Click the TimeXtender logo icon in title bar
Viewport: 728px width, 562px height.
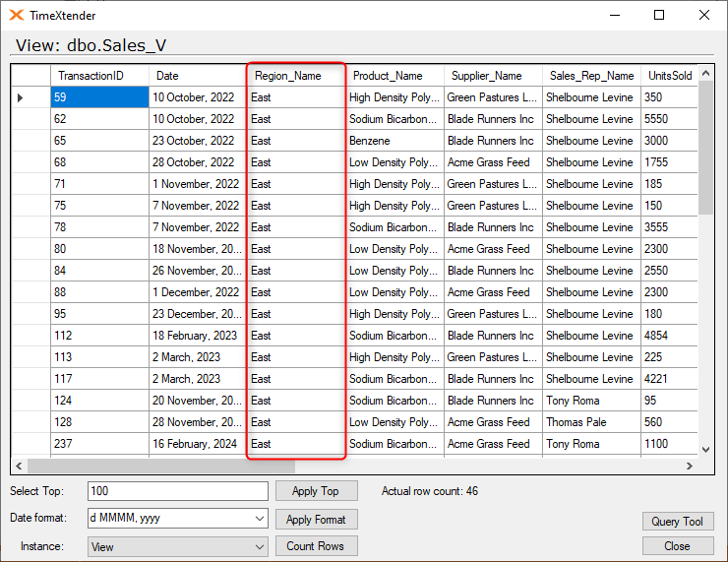(17, 16)
